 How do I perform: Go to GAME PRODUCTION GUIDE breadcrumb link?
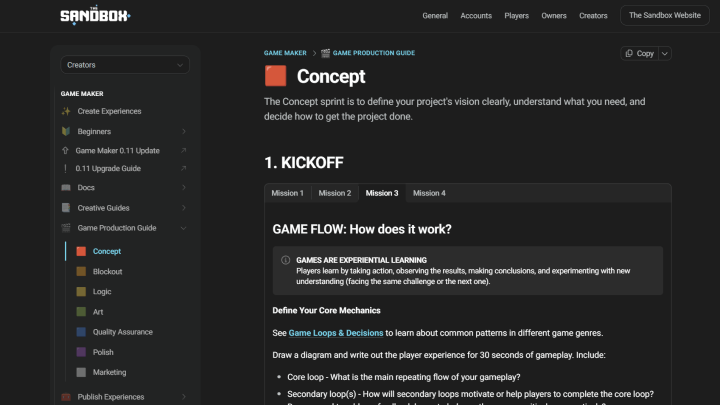point(374,53)
